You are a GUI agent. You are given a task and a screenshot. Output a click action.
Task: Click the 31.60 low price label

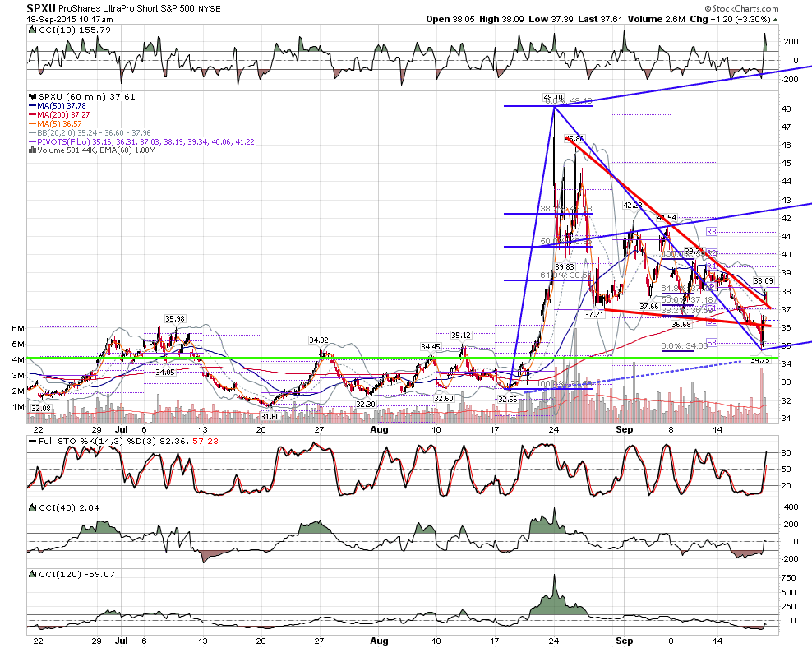(270, 417)
